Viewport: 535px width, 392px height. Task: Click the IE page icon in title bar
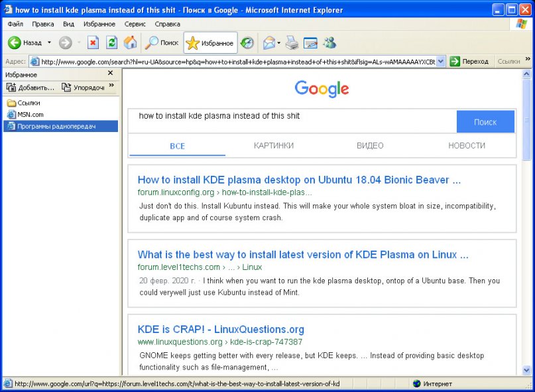tap(8, 9)
